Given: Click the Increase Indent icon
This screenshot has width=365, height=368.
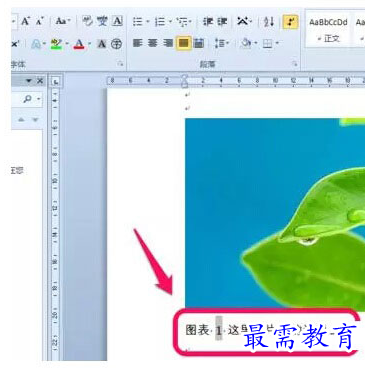Looking at the screenshot, I should tap(222, 22).
